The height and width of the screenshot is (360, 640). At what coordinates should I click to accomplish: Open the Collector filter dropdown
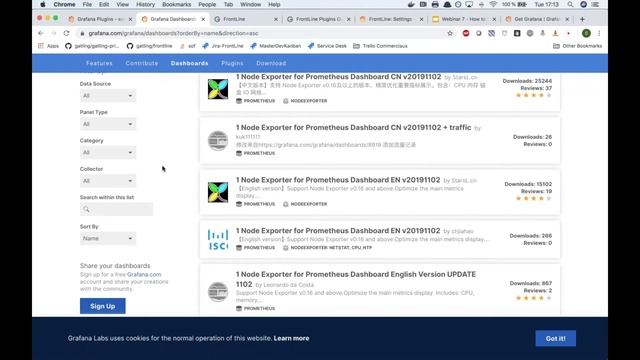point(108,181)
